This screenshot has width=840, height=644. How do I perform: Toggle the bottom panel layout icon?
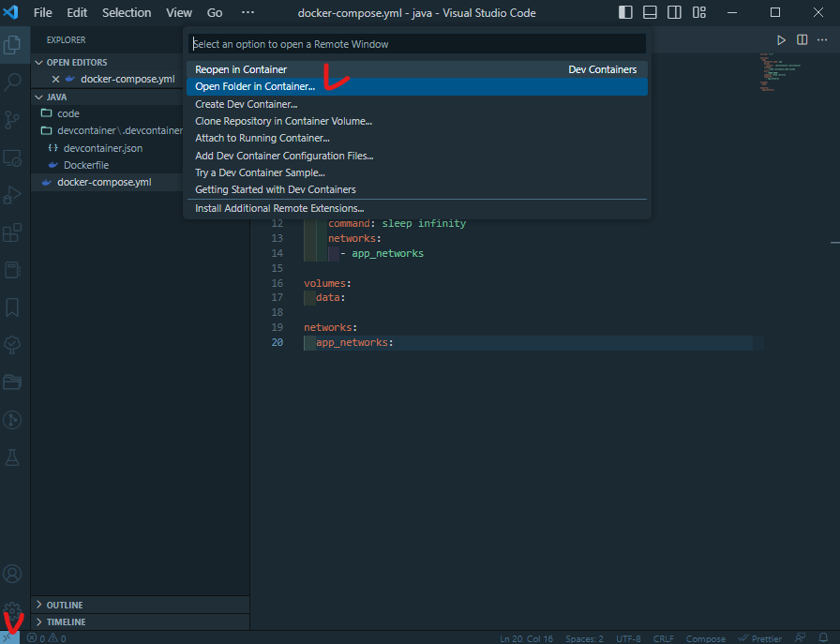coord(650,12)
